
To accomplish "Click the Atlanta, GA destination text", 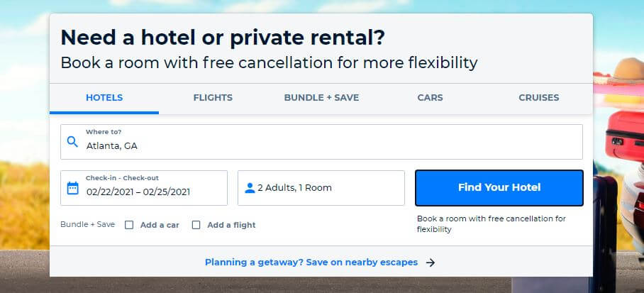I will point(112,146).
